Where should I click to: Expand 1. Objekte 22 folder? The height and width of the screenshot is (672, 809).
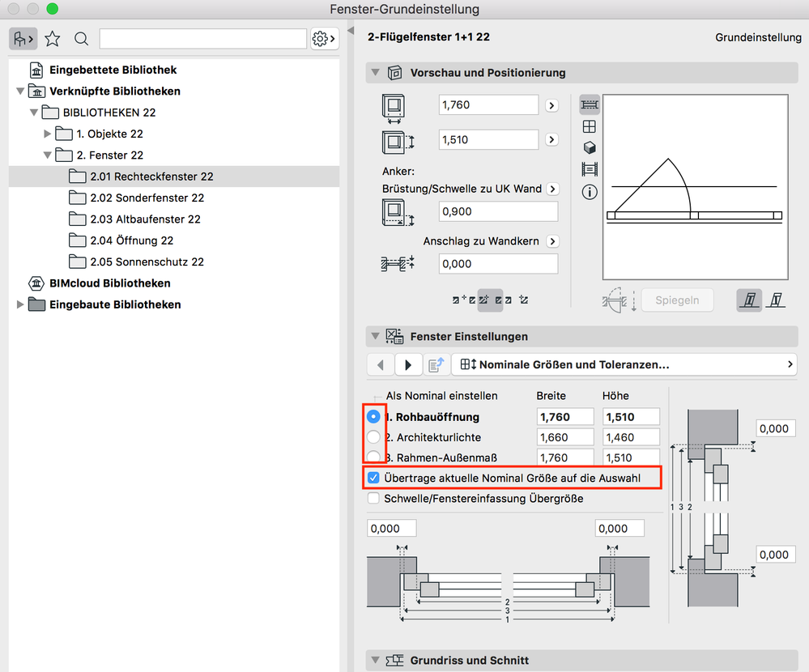coord(47,134)
